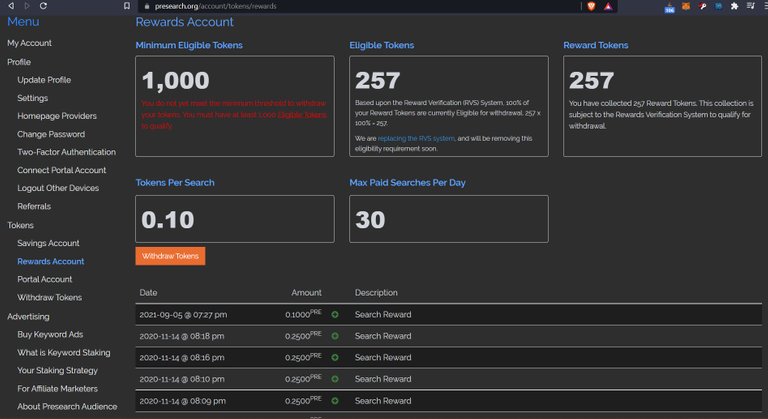The width and height of the screenshot is (768, 419).
Task: Select Rewards Account in the sidebar
Action: click(50, 261)
